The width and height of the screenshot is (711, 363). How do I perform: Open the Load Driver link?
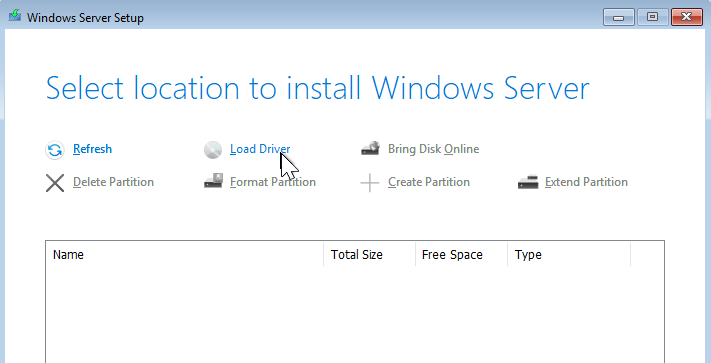260,149
